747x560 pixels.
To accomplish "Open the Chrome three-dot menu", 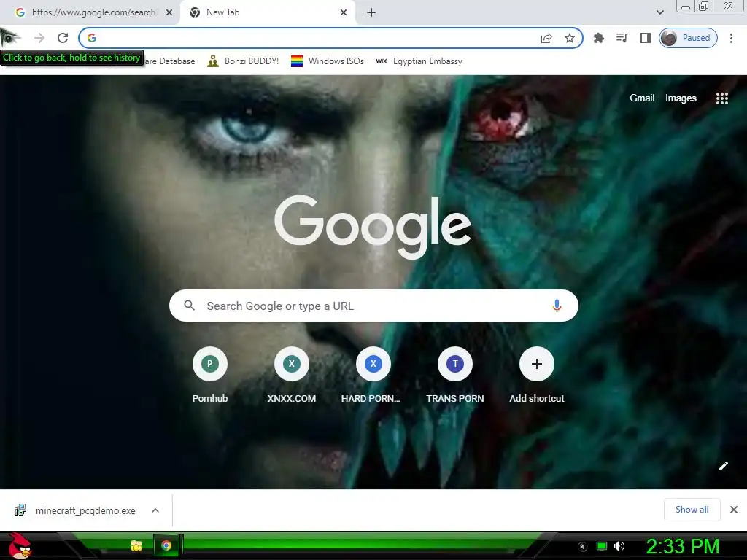I will tap(731, 38).
